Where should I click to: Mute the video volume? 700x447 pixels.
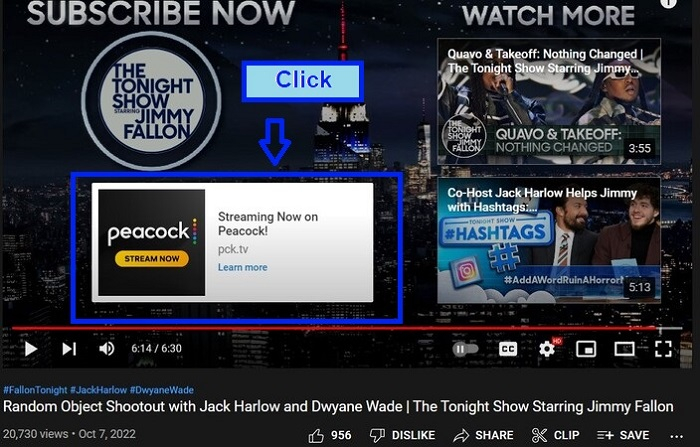click(106, 349)
